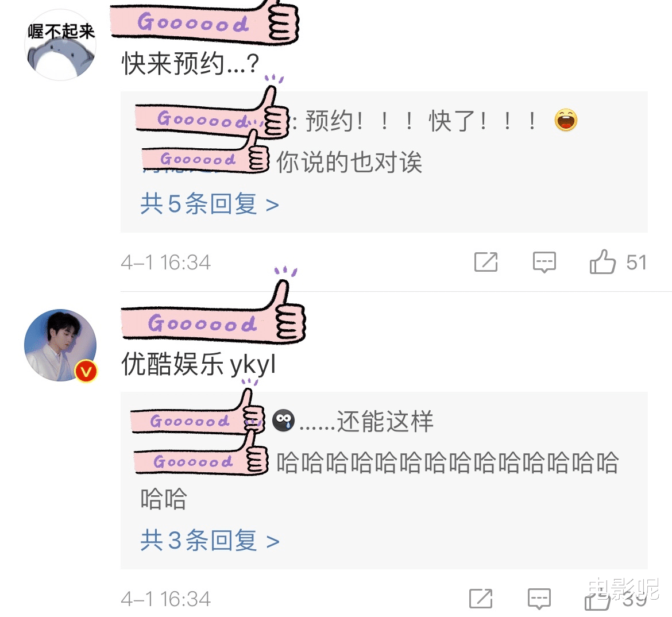
Task: Open reply box on second comment
Action: 539,599
